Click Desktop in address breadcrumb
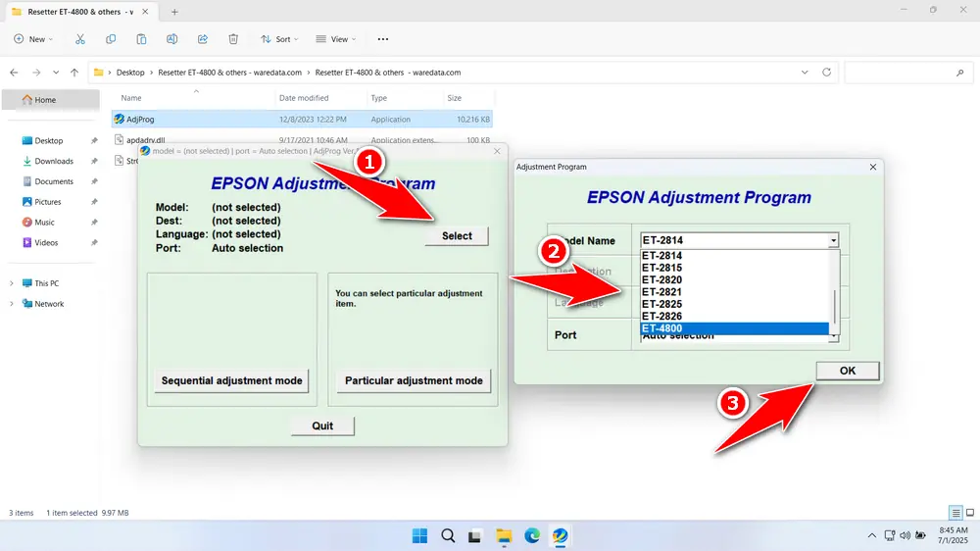The width and height of the screenshot is (980, 551). coord(130,73)
